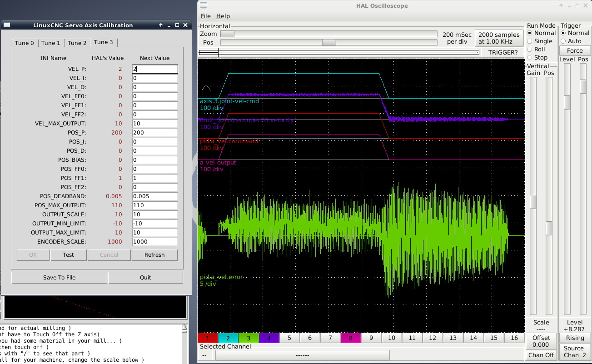This screenshot has width=592, height=364.
Task: Click the Quit button
Action: (145, 278)
